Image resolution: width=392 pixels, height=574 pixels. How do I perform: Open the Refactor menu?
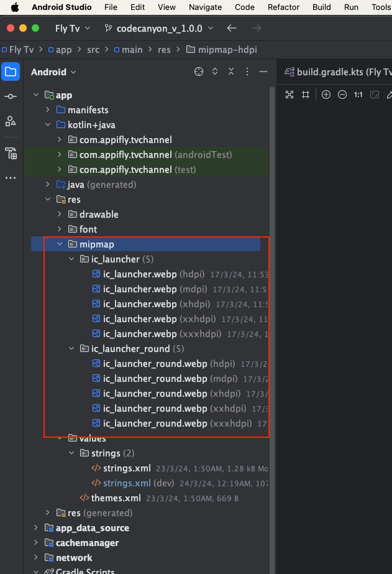click(283, 7)
